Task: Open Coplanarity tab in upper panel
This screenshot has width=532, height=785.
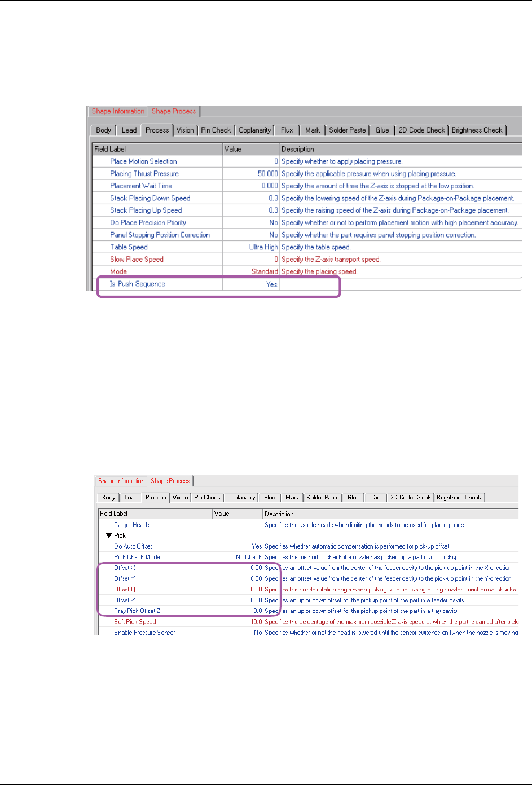Action: [x=255, y=130]
